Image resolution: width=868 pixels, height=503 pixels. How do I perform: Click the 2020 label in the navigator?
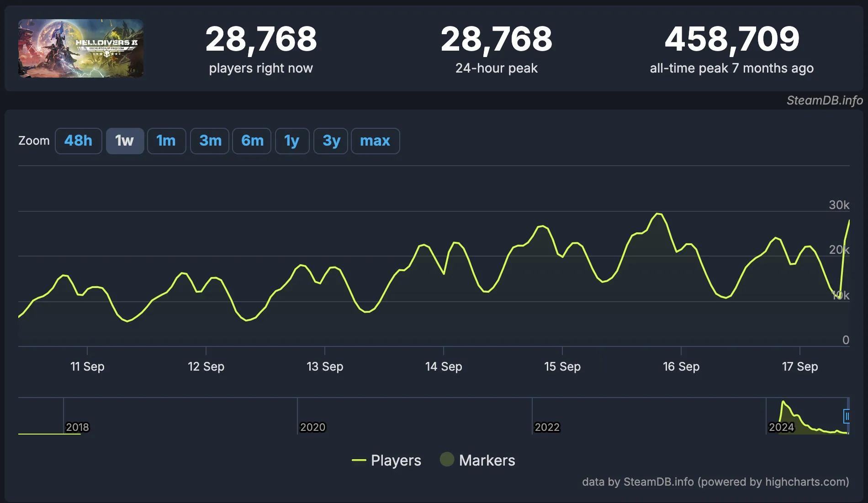(x=312, y=427)
